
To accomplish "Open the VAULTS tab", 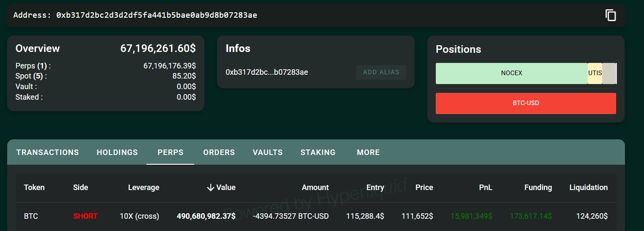I will pos(267,152).
